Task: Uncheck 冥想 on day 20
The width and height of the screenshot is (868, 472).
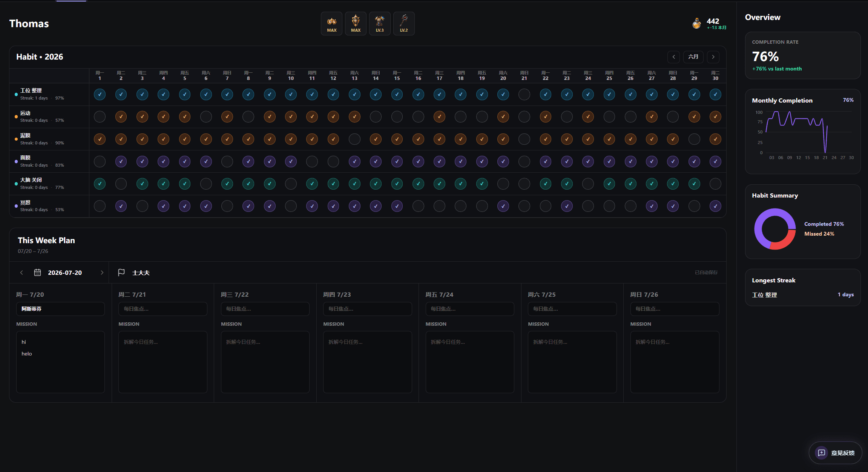Action: pos(503,206)
